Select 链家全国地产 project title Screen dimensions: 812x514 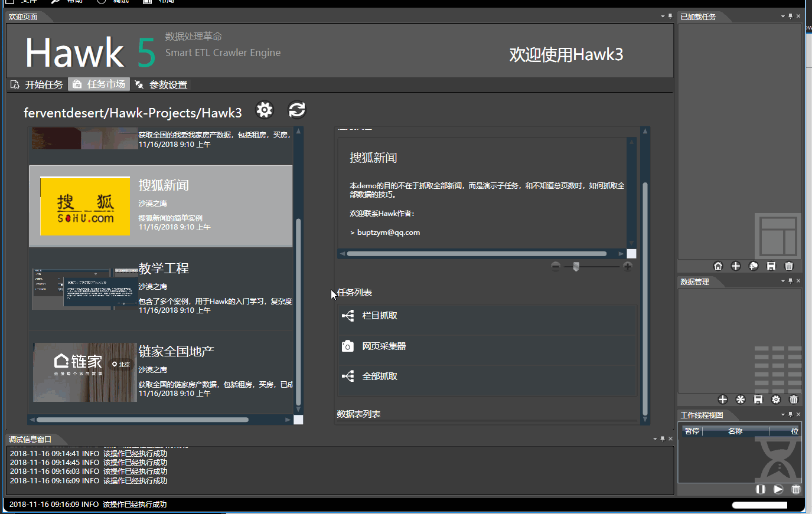[176, 352]
